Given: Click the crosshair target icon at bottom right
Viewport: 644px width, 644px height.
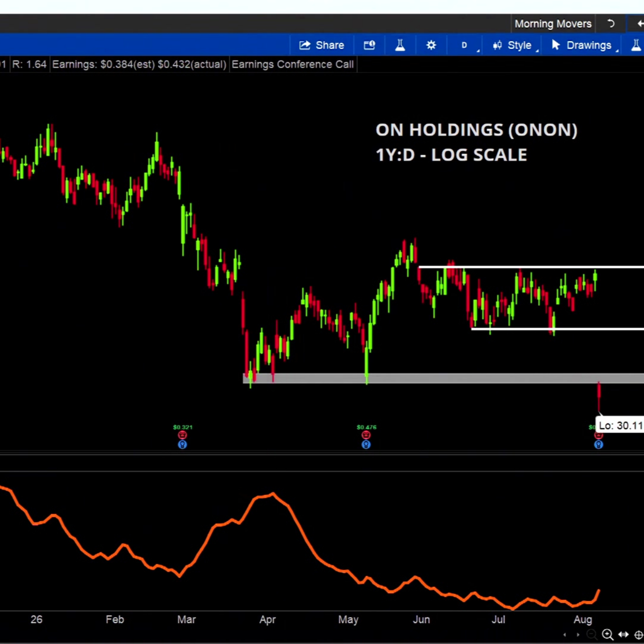Looking at the screenshot, I should pyautogui.click(x=639, y=635).
